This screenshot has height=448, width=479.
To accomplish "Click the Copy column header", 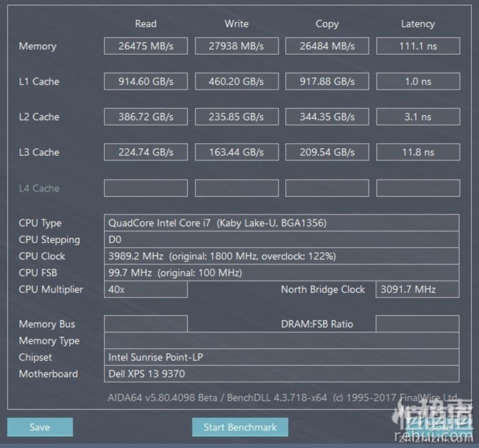I will point(327,24).
